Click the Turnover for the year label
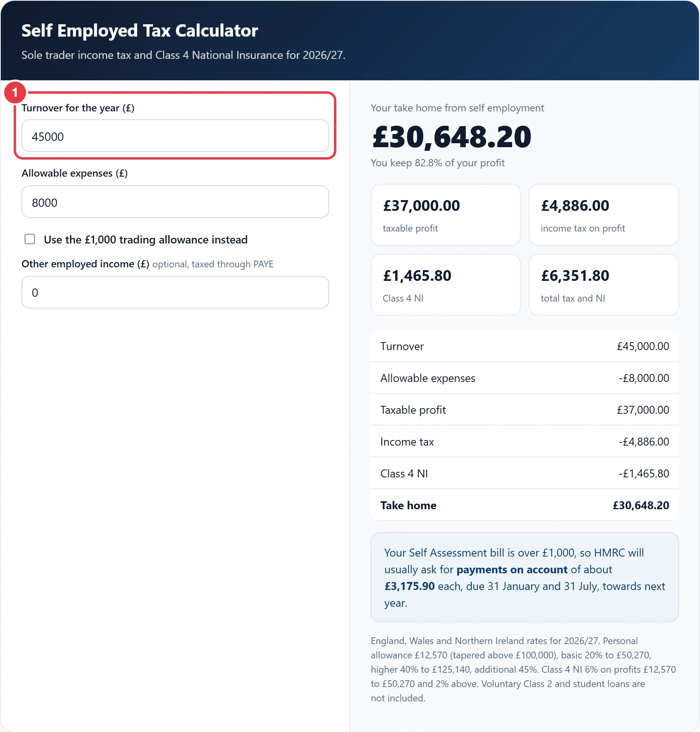The width and height of the screenshot is (700, 732). tap(78, 108)
